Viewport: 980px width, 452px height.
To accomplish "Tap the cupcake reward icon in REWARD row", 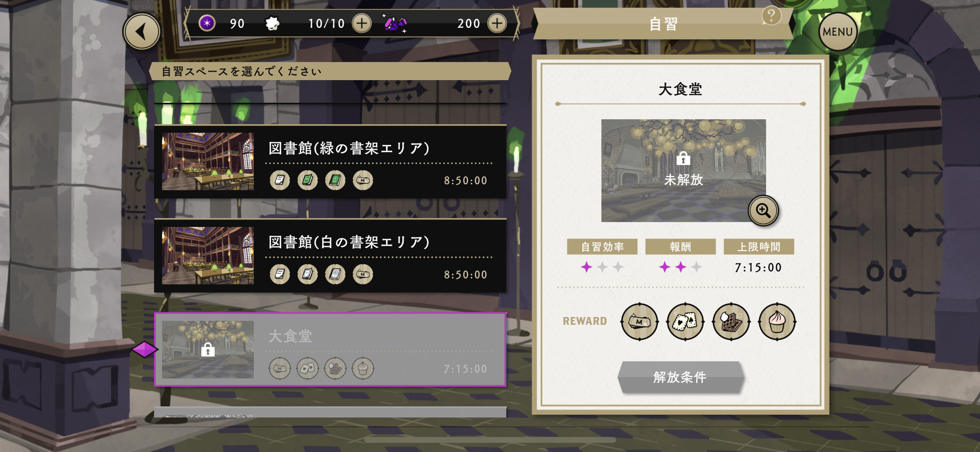I will (x=777, y=321).
